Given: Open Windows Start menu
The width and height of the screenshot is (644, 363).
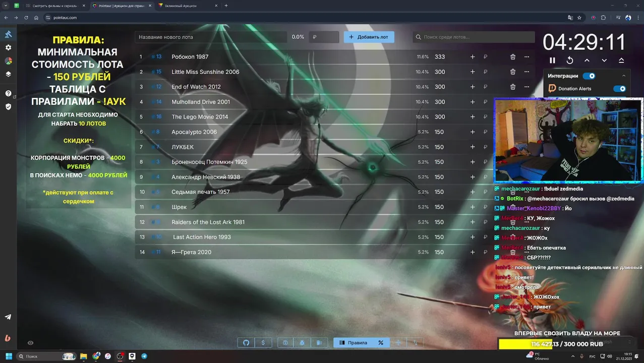Looking at the screenshot, I should tap(9, 356).
